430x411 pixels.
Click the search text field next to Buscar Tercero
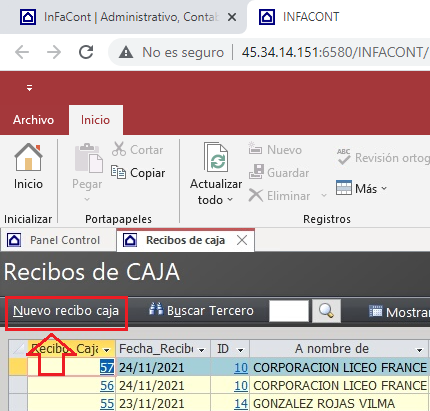tap(289, 311)
